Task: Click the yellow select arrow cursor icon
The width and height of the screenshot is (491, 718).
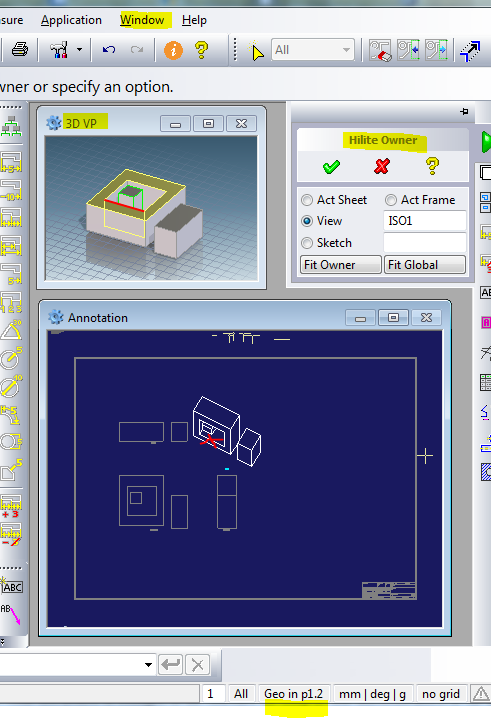Action: 256,50
